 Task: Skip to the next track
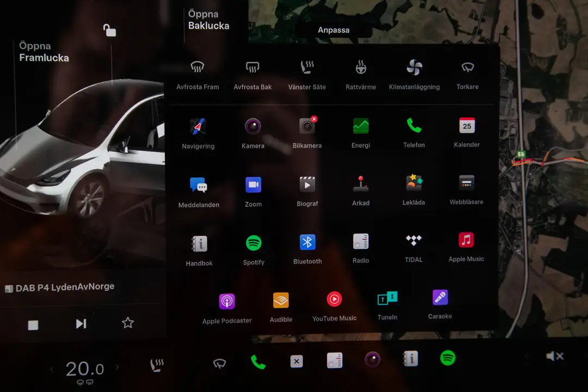click(81, 323)
